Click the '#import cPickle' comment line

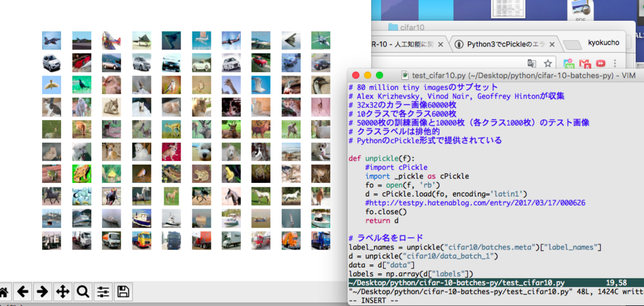tap(396, 167)
